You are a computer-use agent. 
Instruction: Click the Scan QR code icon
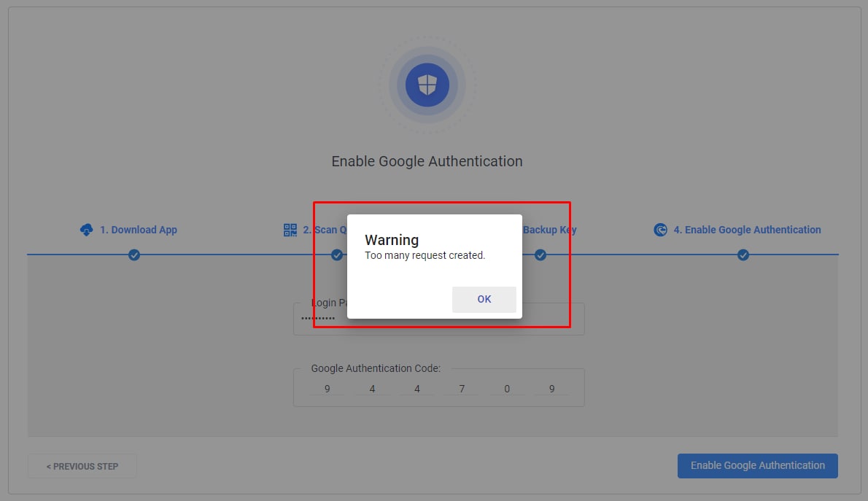coord(290,230)
